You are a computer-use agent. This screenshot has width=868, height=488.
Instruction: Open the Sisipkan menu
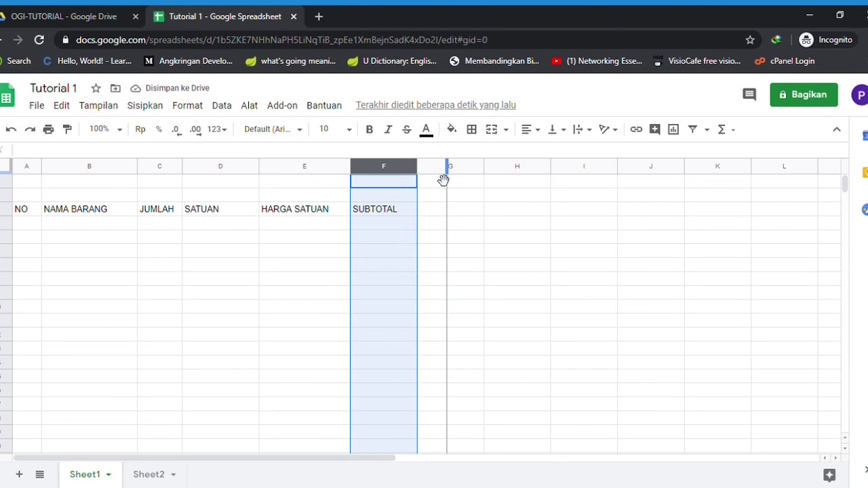pos(145,106)
